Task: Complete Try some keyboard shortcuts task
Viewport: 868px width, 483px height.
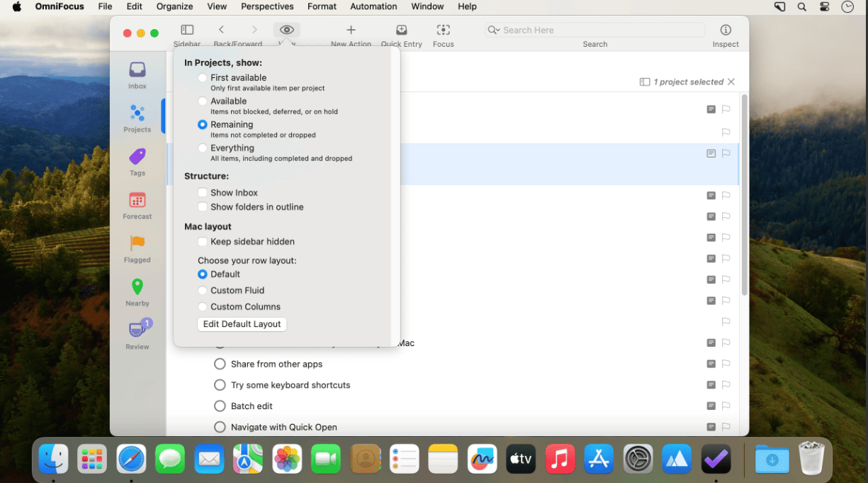Action: [x=220, y=385]
